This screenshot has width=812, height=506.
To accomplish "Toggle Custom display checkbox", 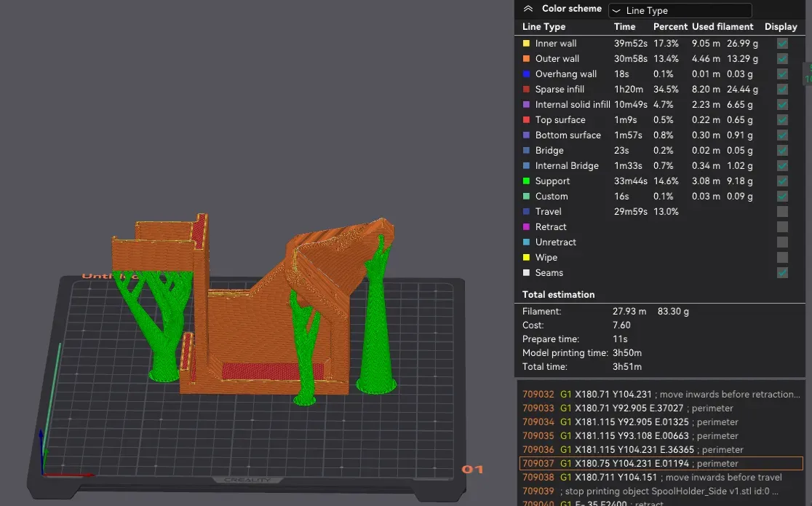I will (782, 197).
